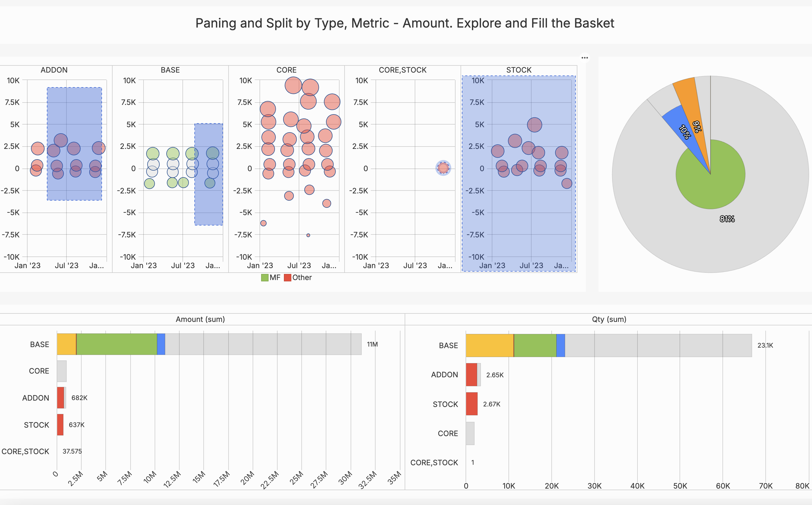Screen dimensions: 812x505
Task: Click the dashboard title text
Action: coord(404,23)
